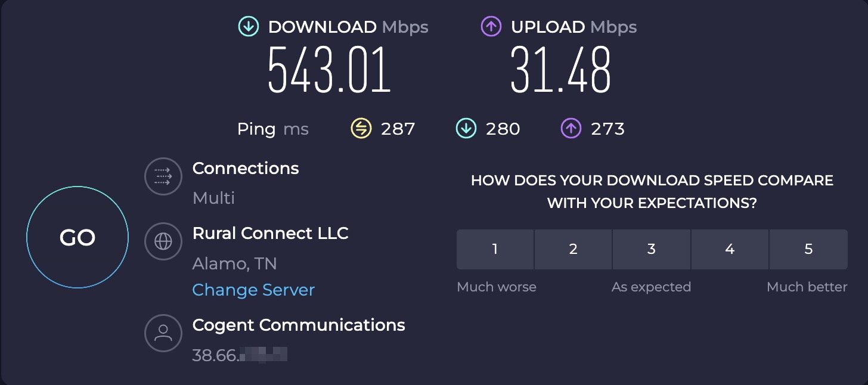The height and width of the screenshot is (385, 868).
Task: Click the Connections multi-arrow icon
Action: click(x=163, y=176)
